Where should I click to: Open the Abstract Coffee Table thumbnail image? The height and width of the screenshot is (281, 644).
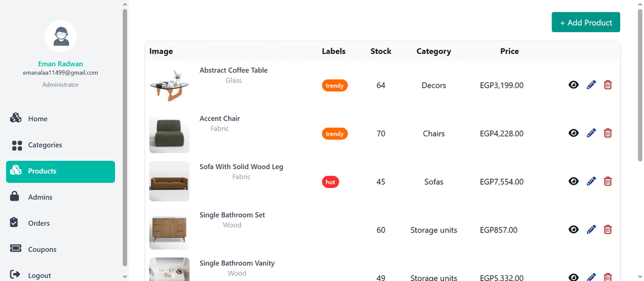click(169, 85)
